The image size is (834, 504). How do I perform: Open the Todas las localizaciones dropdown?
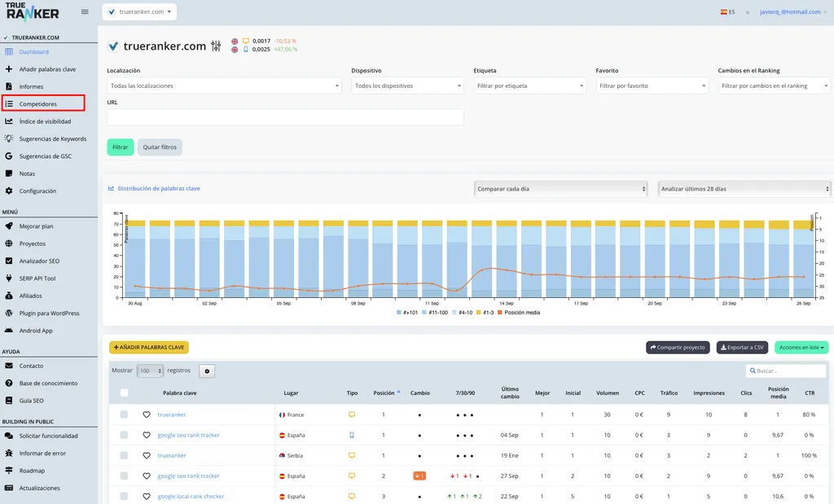click(224, 85)
